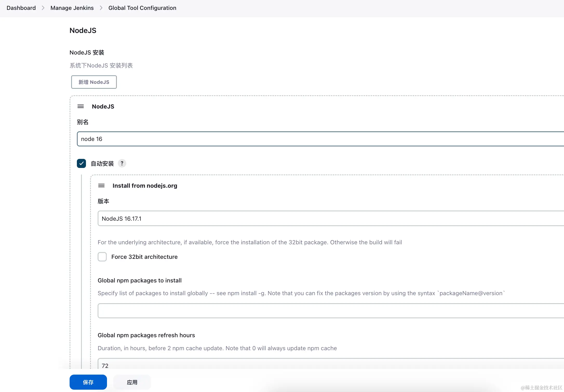The height and width of the screenshot is (392, 564).
Task: Click the npm install -g help text
Action: tap(301, 293)
